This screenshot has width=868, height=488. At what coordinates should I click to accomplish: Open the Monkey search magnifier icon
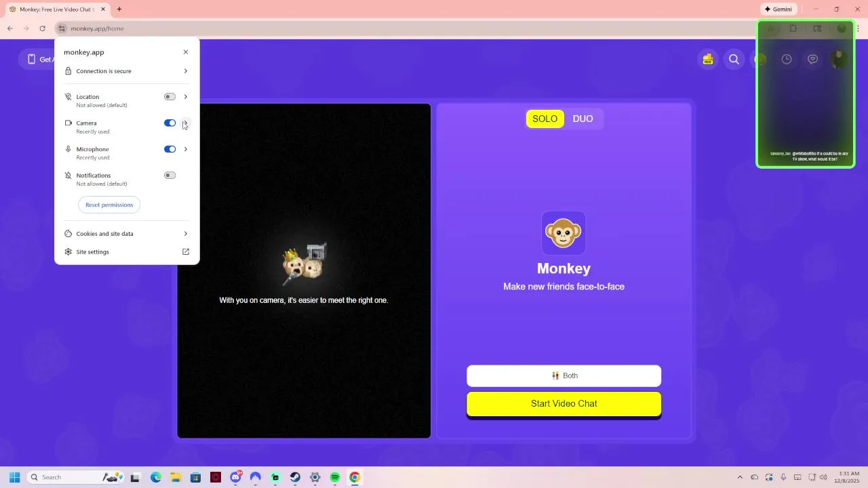734,59
